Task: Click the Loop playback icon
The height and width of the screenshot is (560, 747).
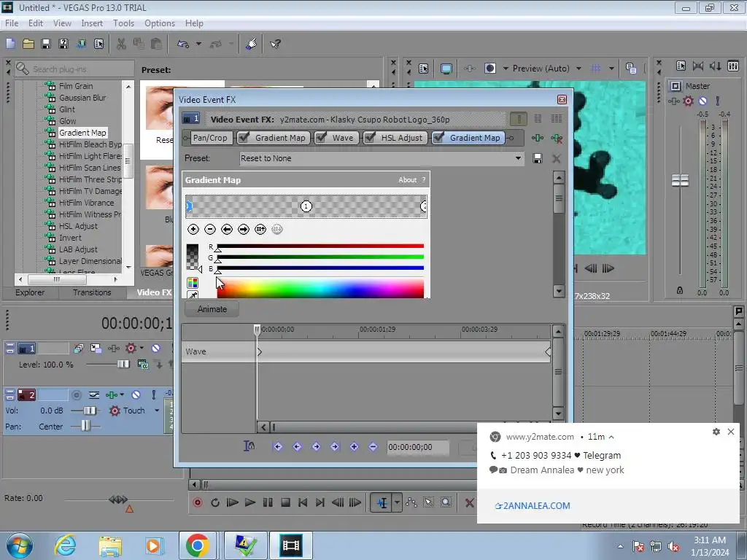Action: (215, 502)
